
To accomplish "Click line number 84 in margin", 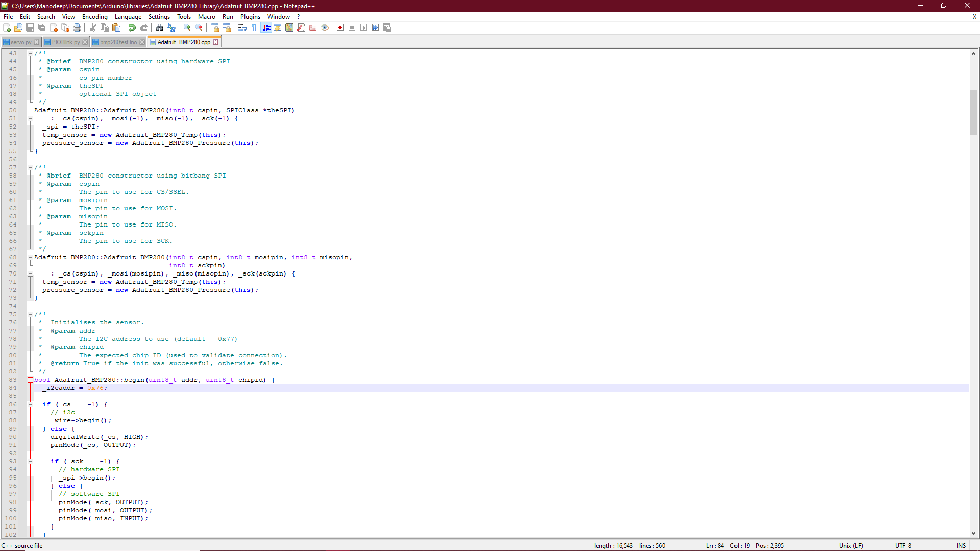I will click(13, 388).
